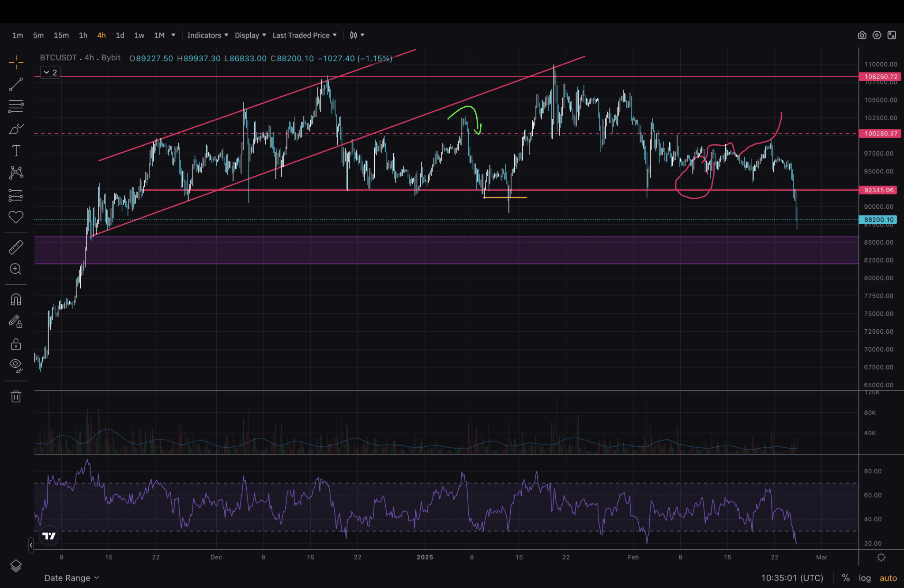
Task: Select the green arrow drawing
Action: 466,119
